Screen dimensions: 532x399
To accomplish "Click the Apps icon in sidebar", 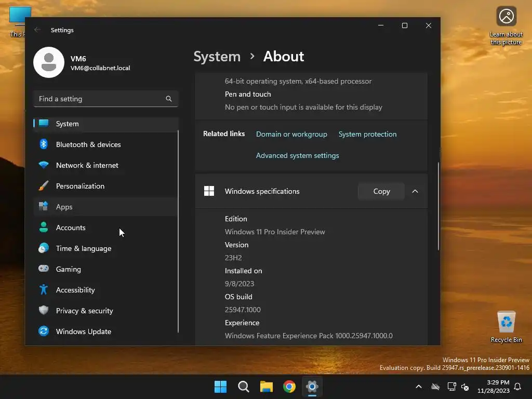I will click(44, 206).
